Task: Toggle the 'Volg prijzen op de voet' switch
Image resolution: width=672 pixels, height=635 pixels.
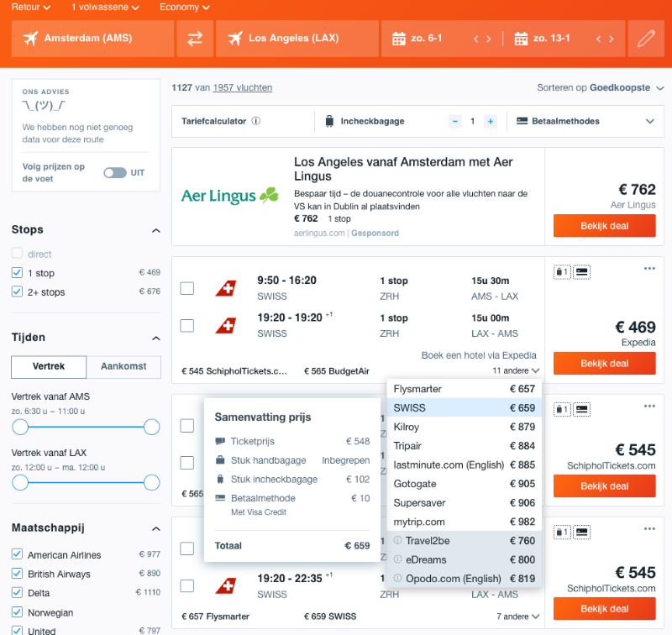Action: pyautogui.click(x=114, y=173)
